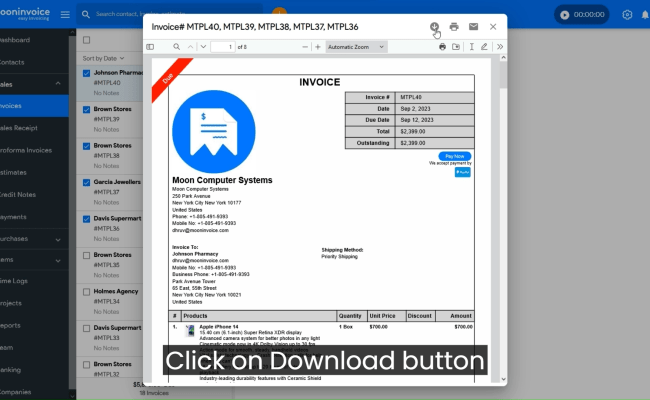Save PDF using viewer toolbar download icon
The width and height of the screenshot is (650, 400).
point(456,47)
